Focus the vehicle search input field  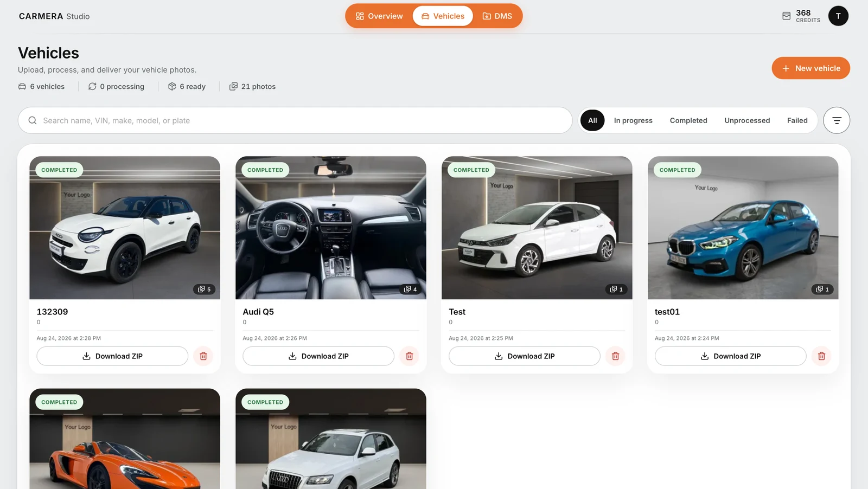(295, 120)
